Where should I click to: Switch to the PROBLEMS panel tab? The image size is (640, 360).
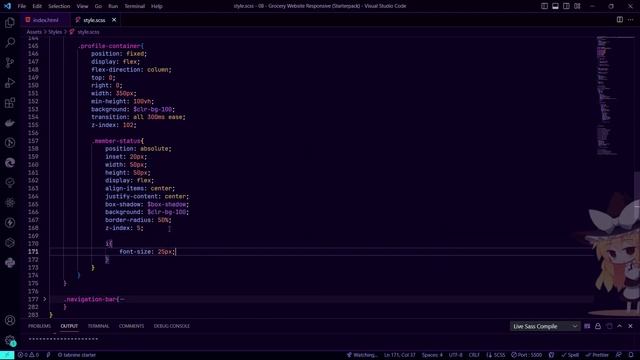point(39,326)
